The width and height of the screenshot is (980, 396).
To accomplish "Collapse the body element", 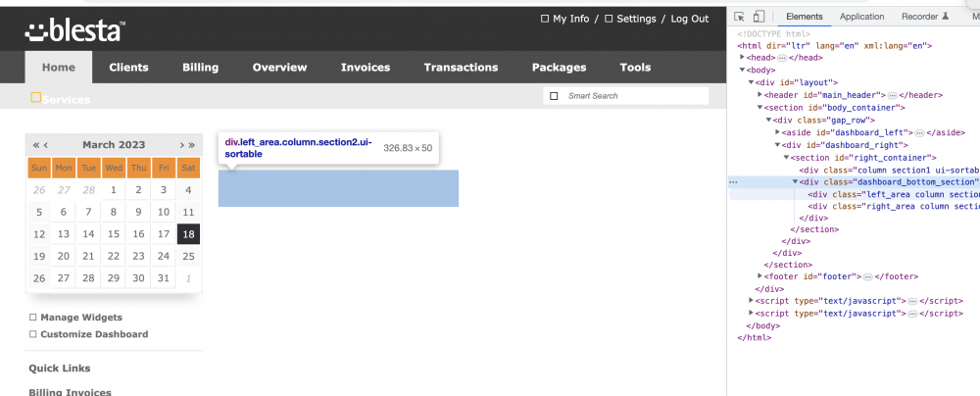I will 743,70.
